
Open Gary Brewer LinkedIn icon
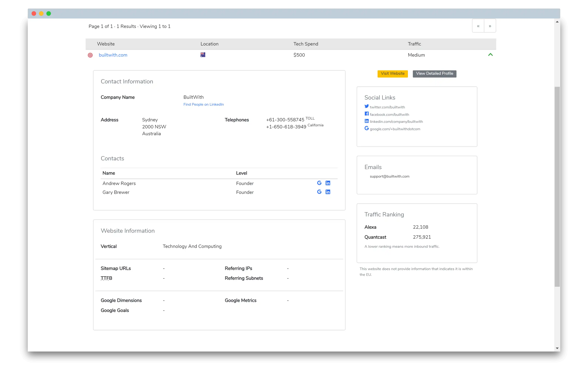click(328, 192)
